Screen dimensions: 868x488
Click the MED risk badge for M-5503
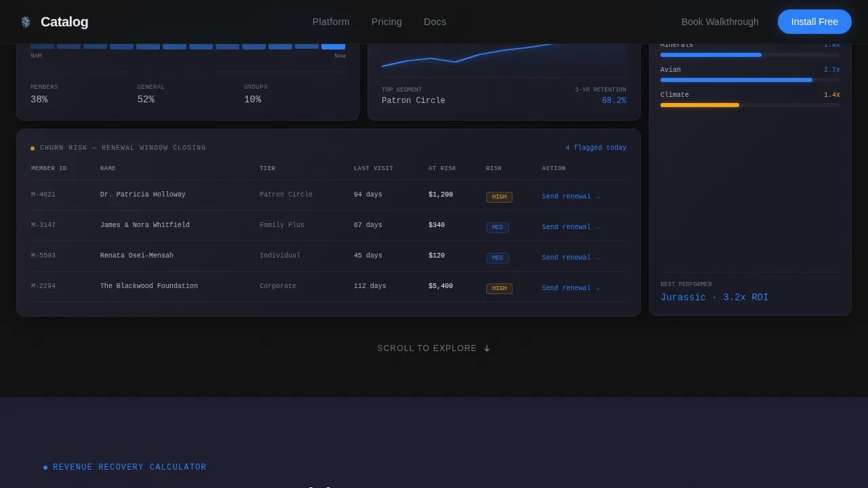498,258
